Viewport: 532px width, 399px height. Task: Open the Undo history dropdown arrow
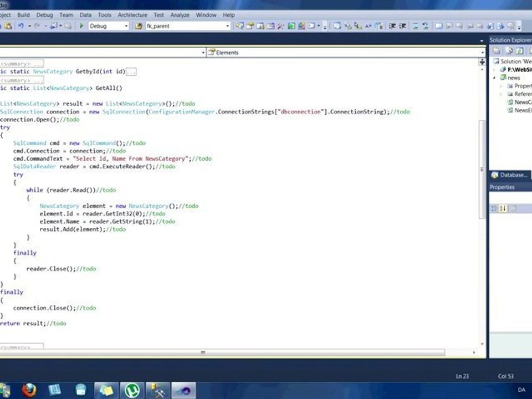[29, 26]
